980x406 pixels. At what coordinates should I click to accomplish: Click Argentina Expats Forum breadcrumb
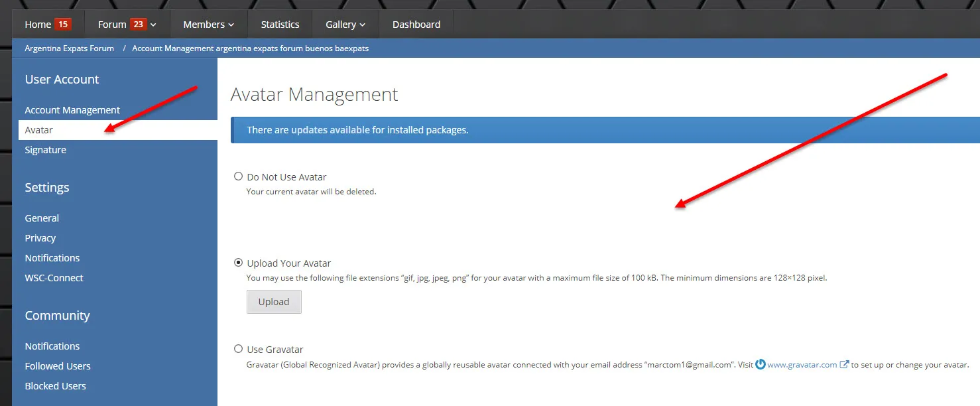(x=69, y=48)
